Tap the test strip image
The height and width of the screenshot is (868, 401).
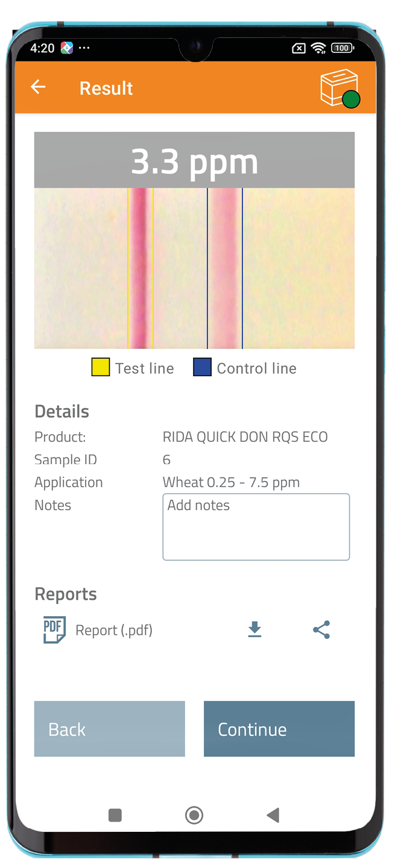pyautogui.click(x=194, y=268)
